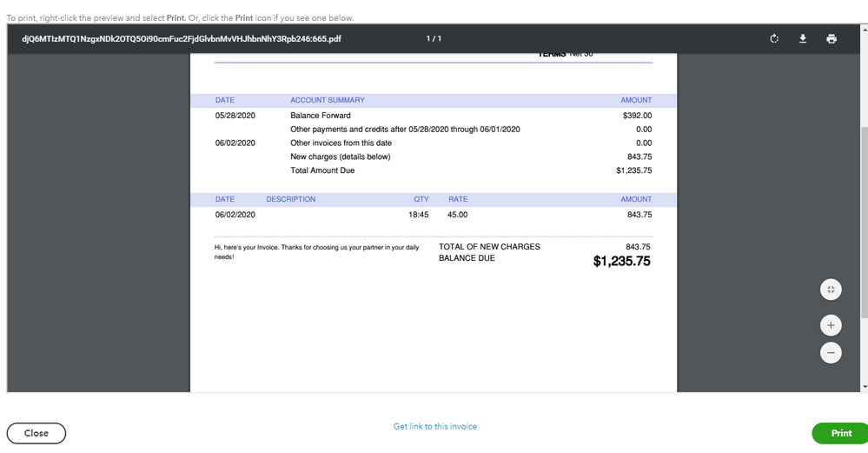The image size is (868, 453).
Task: Click the Close button
Action: [36, 433]
